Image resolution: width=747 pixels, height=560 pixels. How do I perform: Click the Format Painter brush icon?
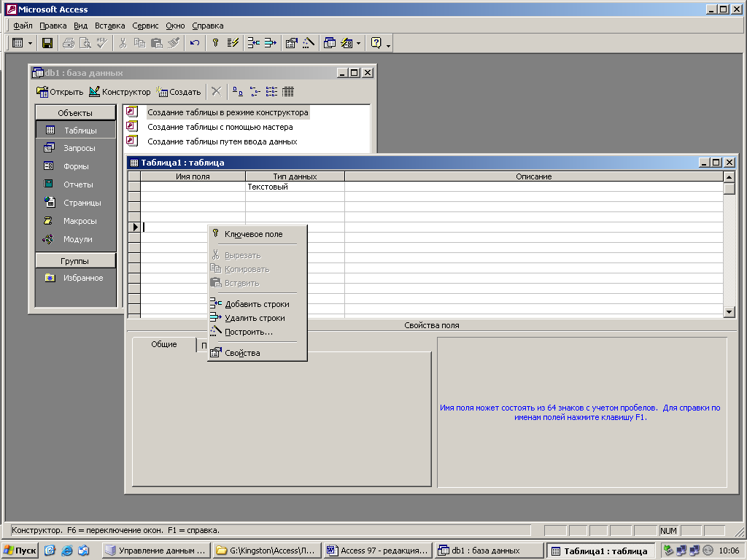[174, 43]
